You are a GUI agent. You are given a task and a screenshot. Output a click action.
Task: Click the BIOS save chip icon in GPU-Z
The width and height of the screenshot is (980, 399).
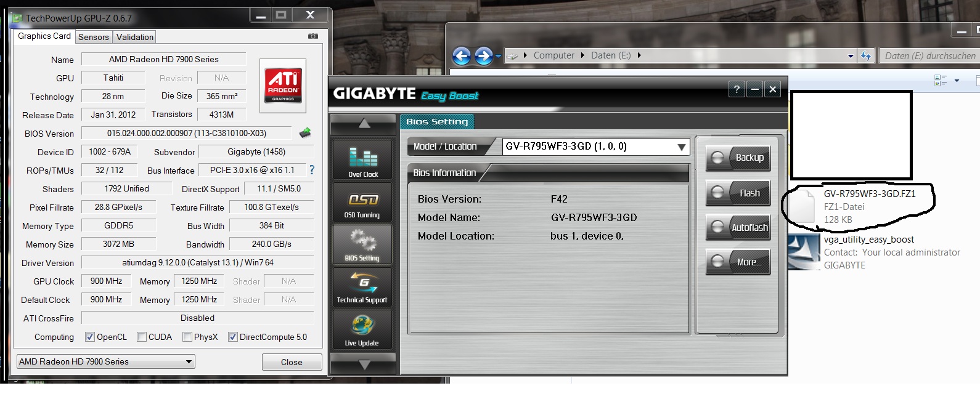pos(305,132)
